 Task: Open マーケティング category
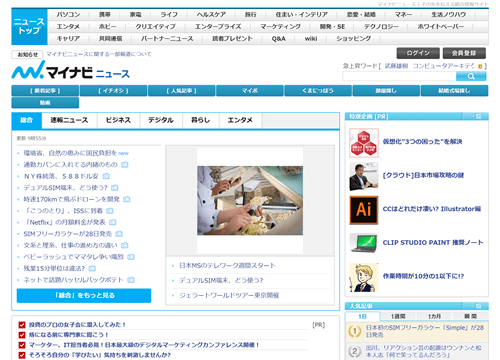click(281, 27)
